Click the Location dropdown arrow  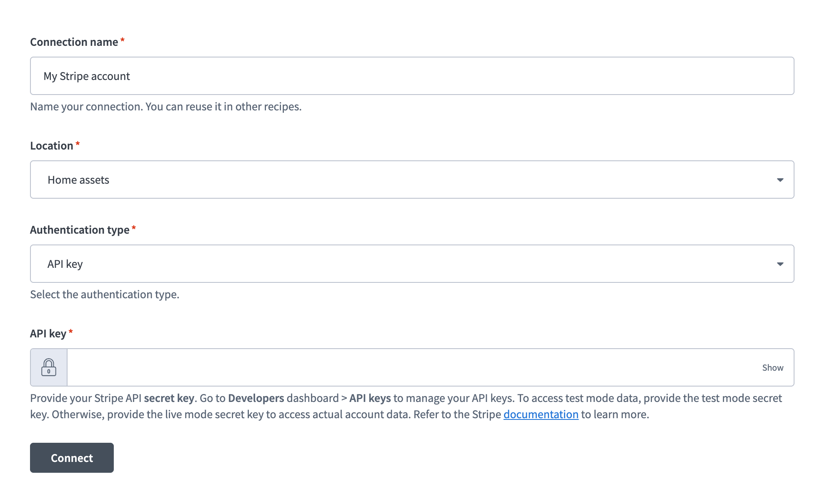[779, 180]
